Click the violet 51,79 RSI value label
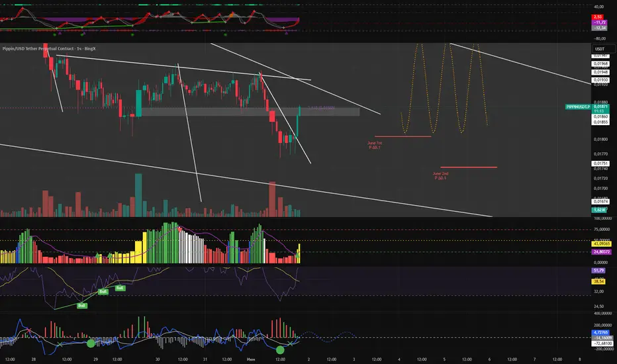This screenshot has height=364, width=617. coord(598,270)
